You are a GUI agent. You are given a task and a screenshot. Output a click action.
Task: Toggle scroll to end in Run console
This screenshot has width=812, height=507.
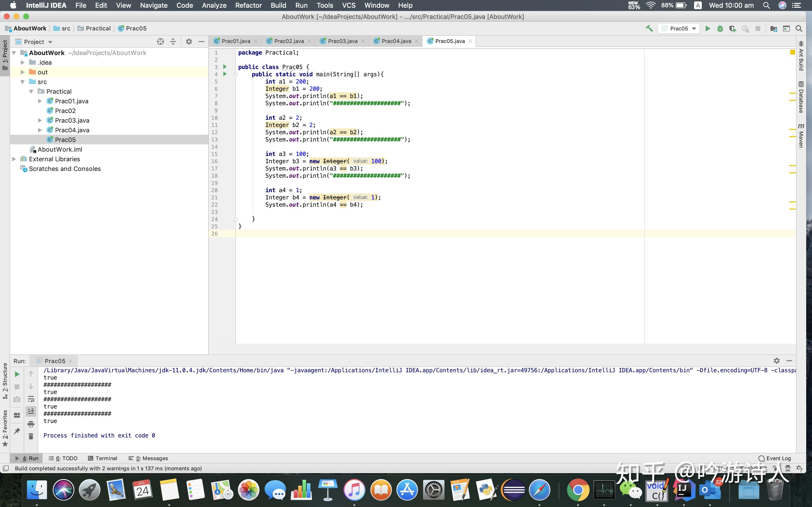31,411
